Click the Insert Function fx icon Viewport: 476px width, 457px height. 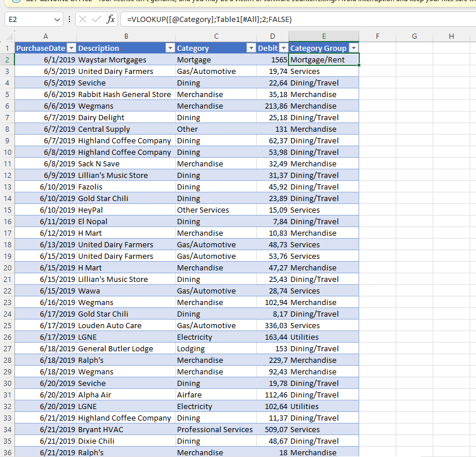point(111,20)
